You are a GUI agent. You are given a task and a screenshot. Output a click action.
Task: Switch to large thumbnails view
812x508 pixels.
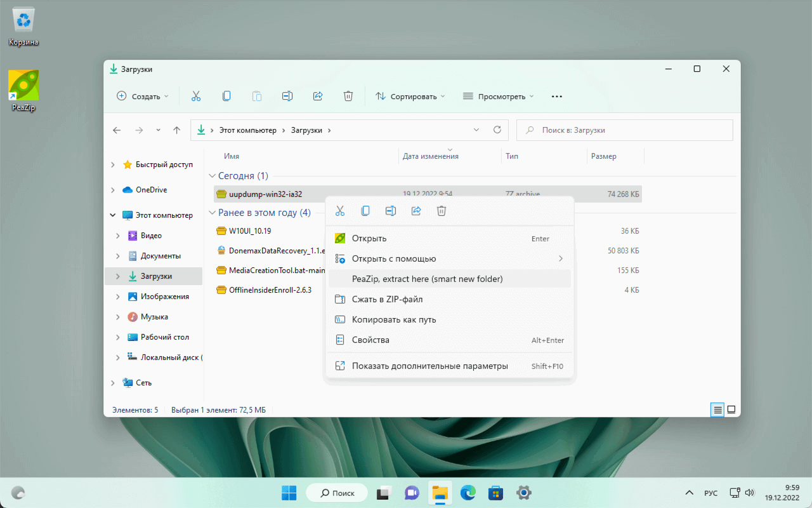[731, 410]
